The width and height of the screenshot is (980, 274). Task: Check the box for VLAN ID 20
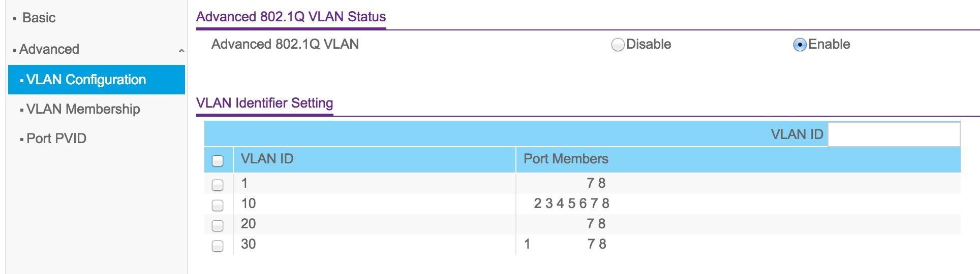pos(218,225)
